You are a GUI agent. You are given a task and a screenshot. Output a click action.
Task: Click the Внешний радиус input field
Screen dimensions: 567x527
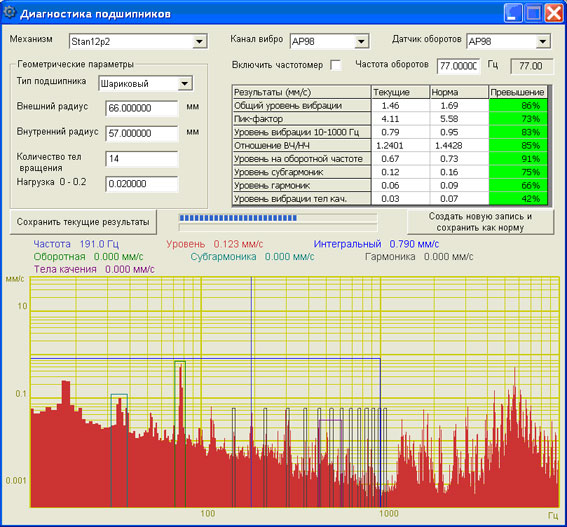click(x=142, y=108)
